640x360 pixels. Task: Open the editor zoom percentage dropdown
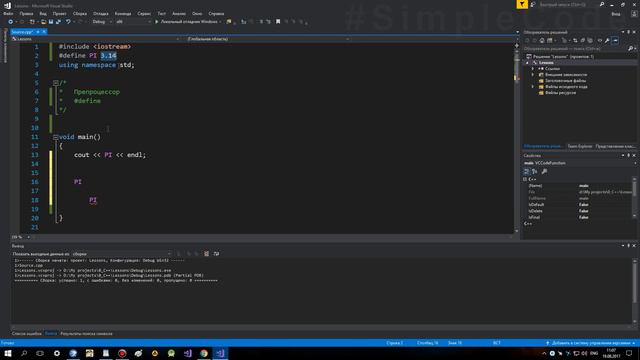20,237
